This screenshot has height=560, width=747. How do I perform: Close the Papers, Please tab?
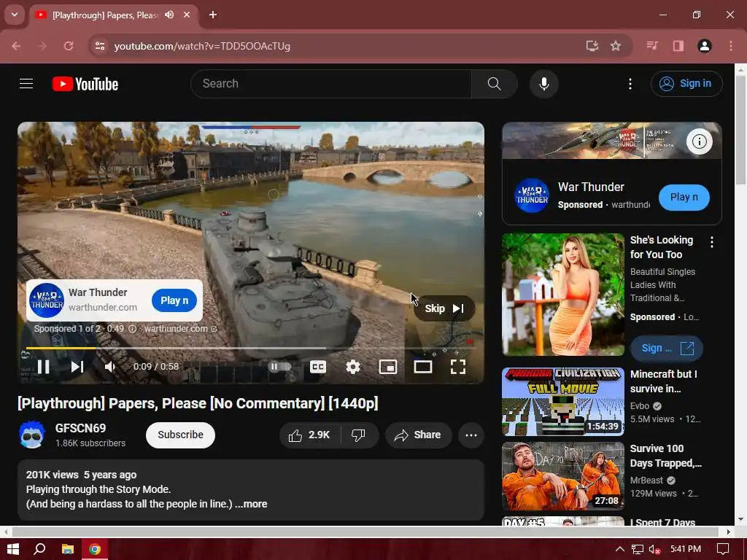(187, 15)
